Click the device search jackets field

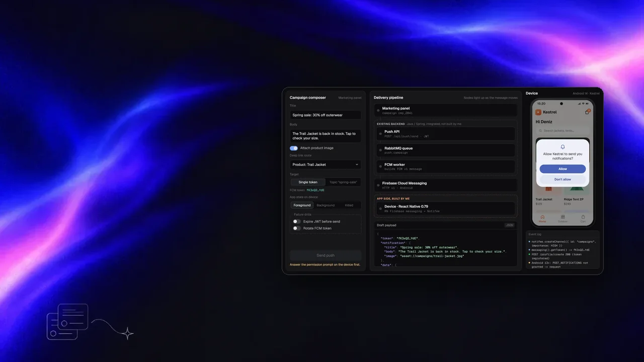(x=562, y=130)
